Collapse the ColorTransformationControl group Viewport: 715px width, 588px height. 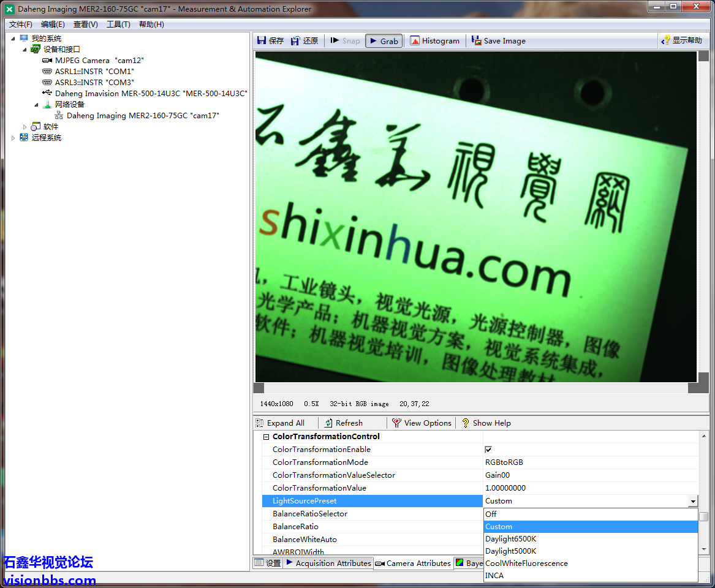[x=266, y=437]
